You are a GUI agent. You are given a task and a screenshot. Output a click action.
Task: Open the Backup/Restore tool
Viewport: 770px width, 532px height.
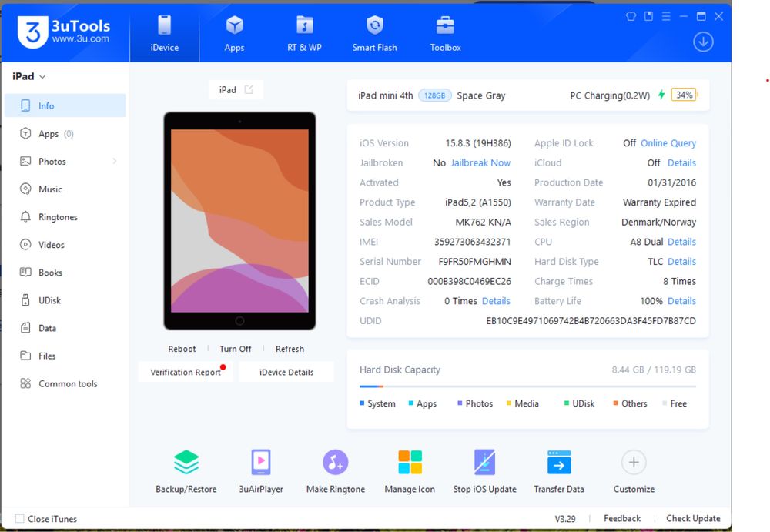pyautogui.click(x=186, y=472)
